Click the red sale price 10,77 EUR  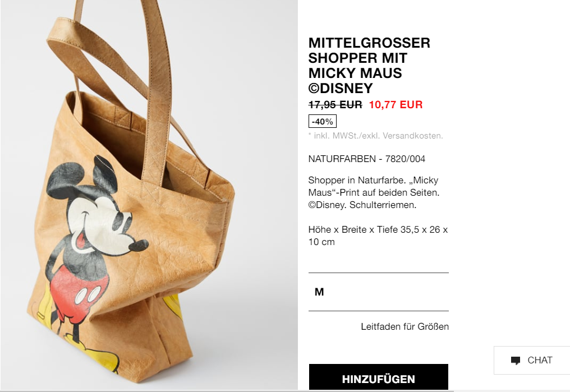point(396,105)
